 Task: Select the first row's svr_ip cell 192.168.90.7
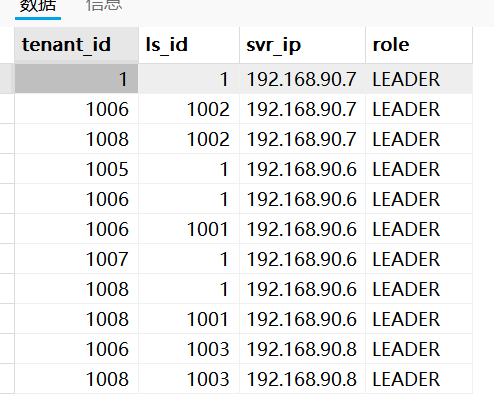pos(302,79)
